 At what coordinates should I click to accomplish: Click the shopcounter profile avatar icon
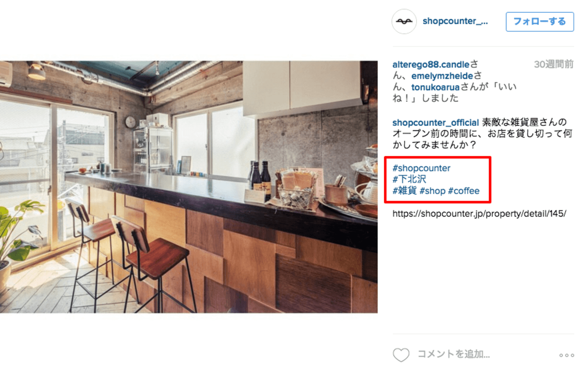tap(404, 21)
